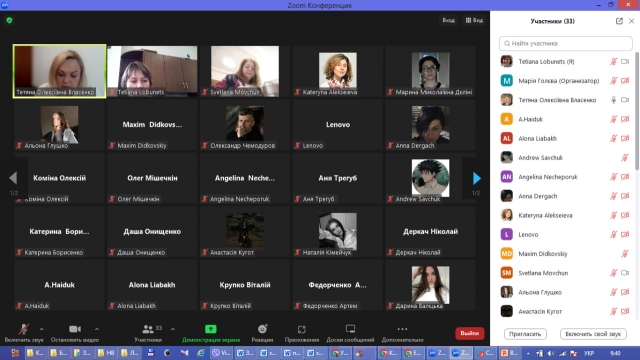Viewport: 640px width, 360px height.
Task: Select Деркач Ніколай tile
Action: (430, 231)
